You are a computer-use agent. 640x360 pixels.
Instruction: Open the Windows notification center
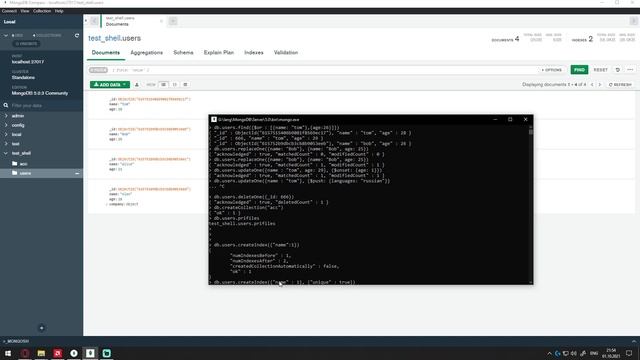629,353
